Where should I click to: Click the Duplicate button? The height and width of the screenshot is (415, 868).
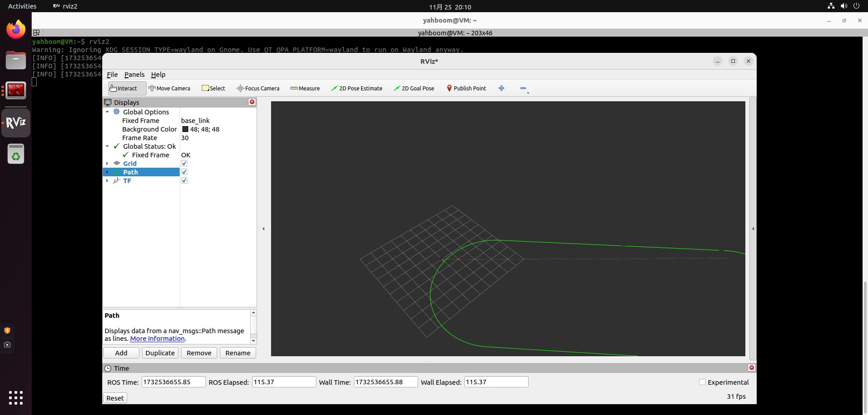[x=160, y=353]
